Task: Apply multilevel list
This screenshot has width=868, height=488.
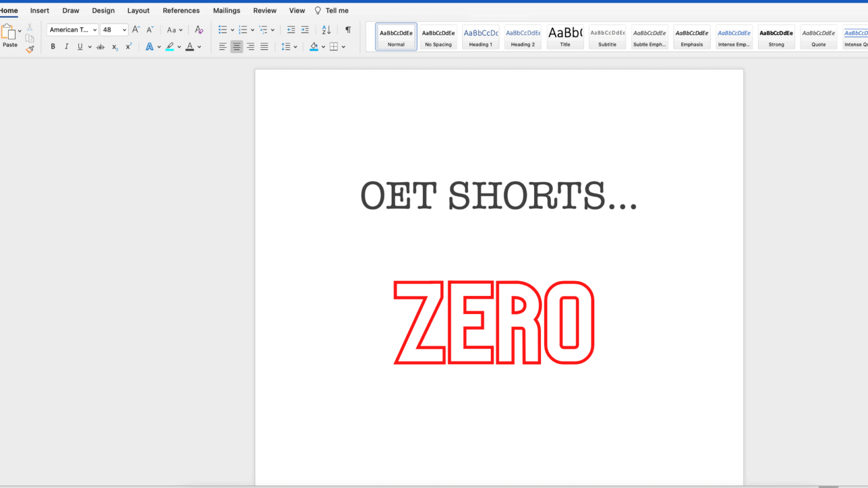Action: [x=263, y=29]
